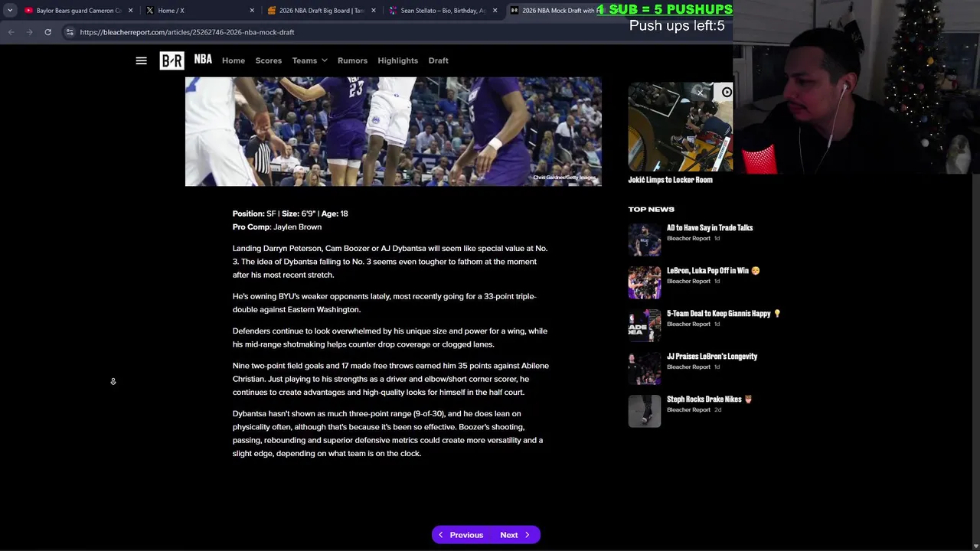Reload the page with the refresh icon
980x551 pixels.
pos(47,32)
